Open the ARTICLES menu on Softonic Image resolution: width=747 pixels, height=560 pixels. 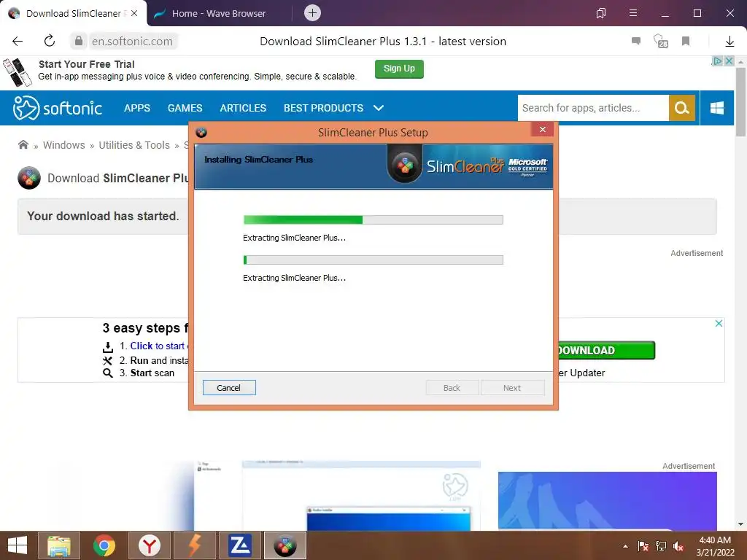tap(243, 108)
